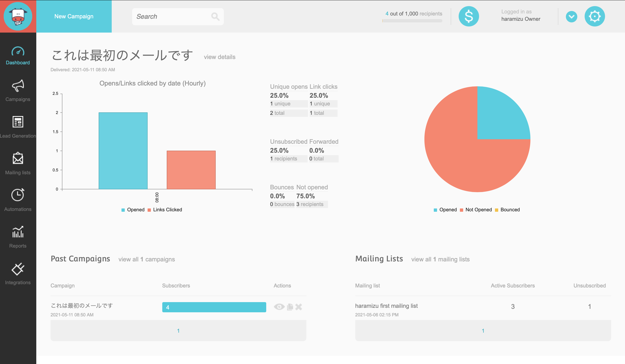Click the Link clicks 25.0% value
625x364 pixels.
tap(318, 95)
